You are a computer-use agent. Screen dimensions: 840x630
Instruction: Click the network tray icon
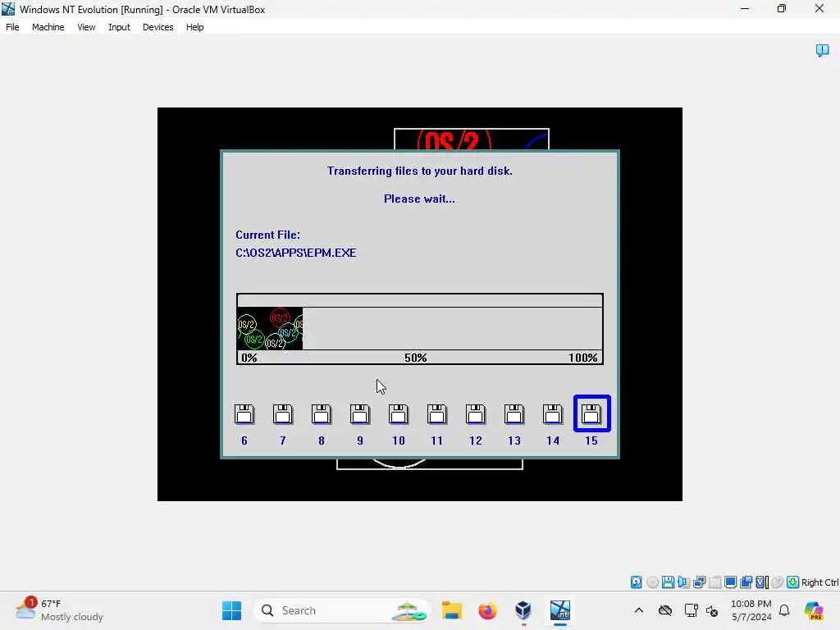691,610
